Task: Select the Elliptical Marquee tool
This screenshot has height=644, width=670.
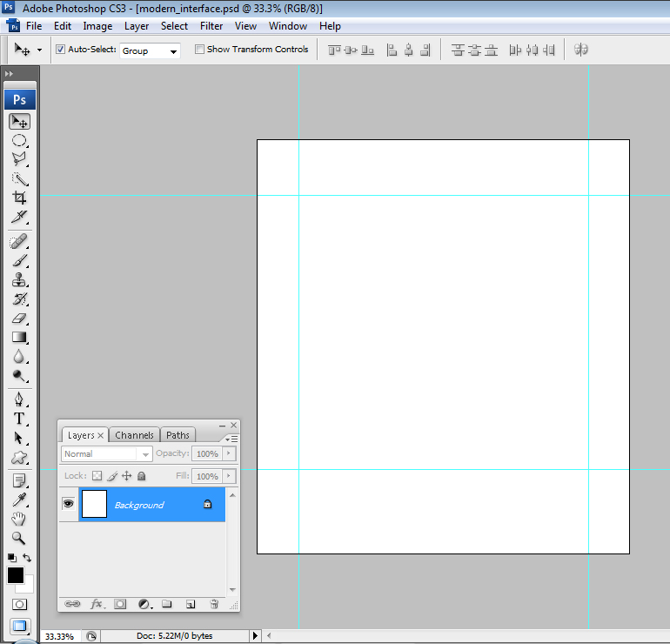Action: pos(19,141)
